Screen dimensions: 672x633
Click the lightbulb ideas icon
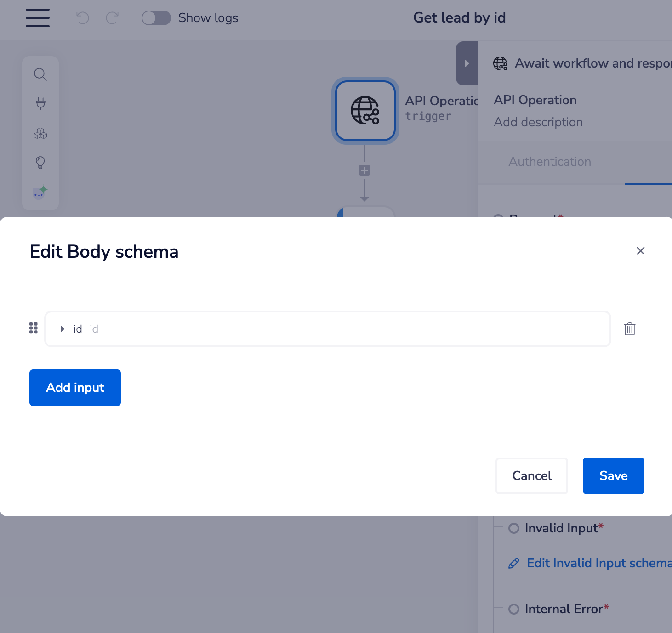coord(40,162)
